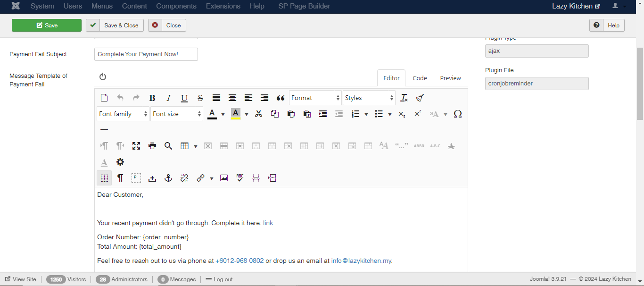Redo the last edit in editor
This screenshot has width=644, height=286.
tap(136, 98)
